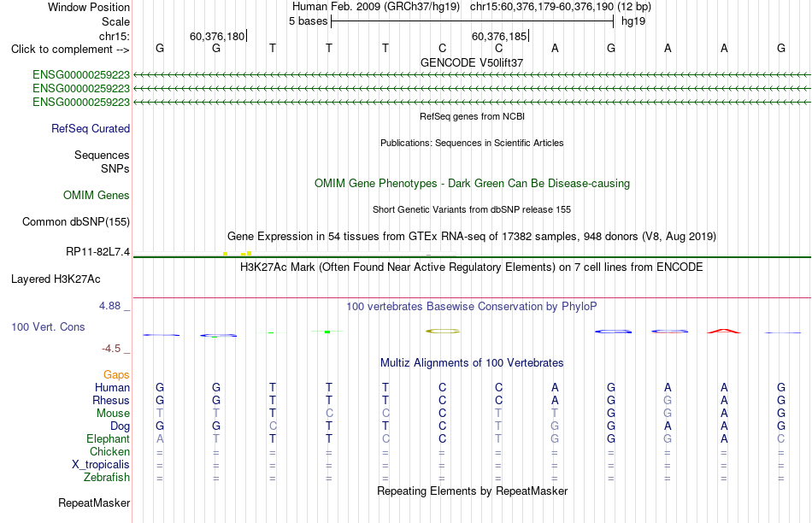Click '100 vertebrates Basewise Conservation by PhyloP' title
Image resolution: width=812 pixels, height=523 pixels.
pos(472,307)
